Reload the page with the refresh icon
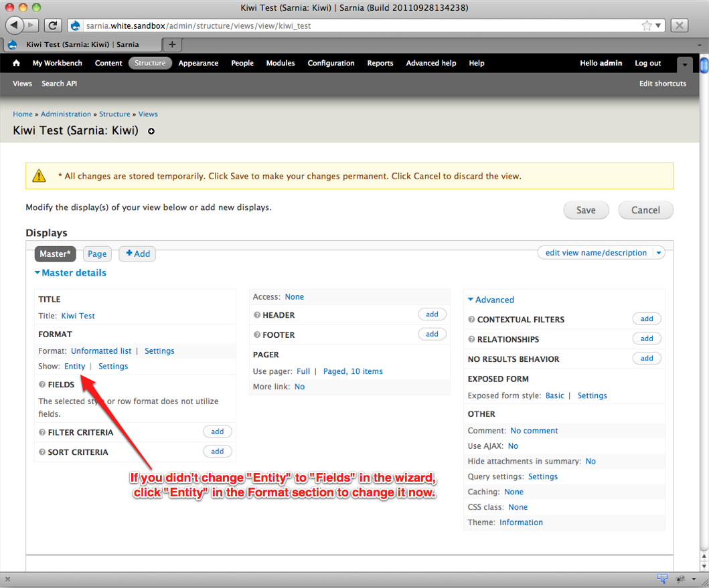 (x=53, y=25)
